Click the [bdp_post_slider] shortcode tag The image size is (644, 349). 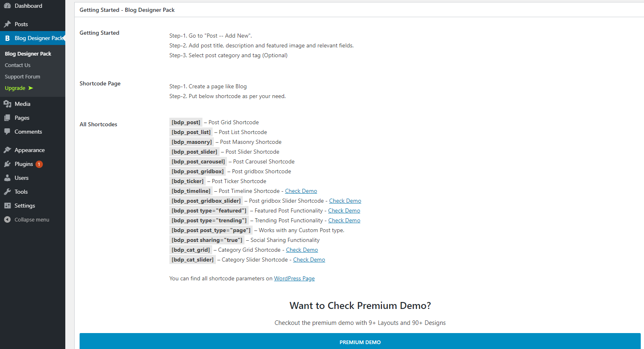(x=194, y=152)
